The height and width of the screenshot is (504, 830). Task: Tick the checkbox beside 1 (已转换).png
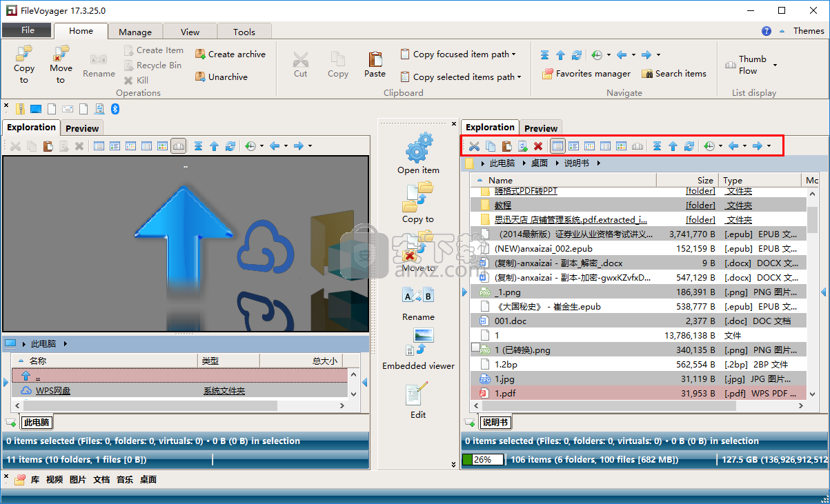coord(475,347)
